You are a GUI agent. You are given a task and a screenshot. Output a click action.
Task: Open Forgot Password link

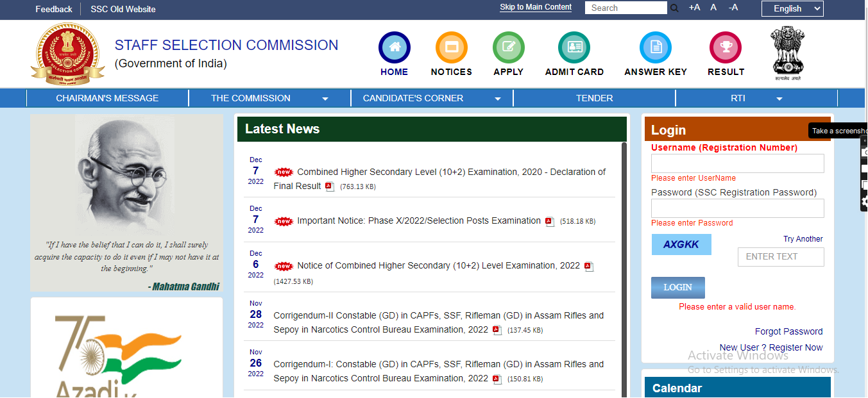(x=788, y=331)
